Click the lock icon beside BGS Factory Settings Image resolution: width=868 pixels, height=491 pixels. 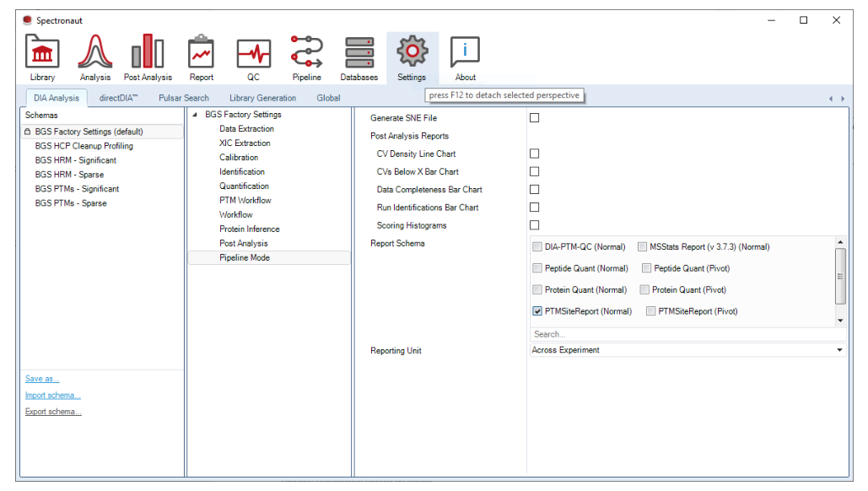27,132
